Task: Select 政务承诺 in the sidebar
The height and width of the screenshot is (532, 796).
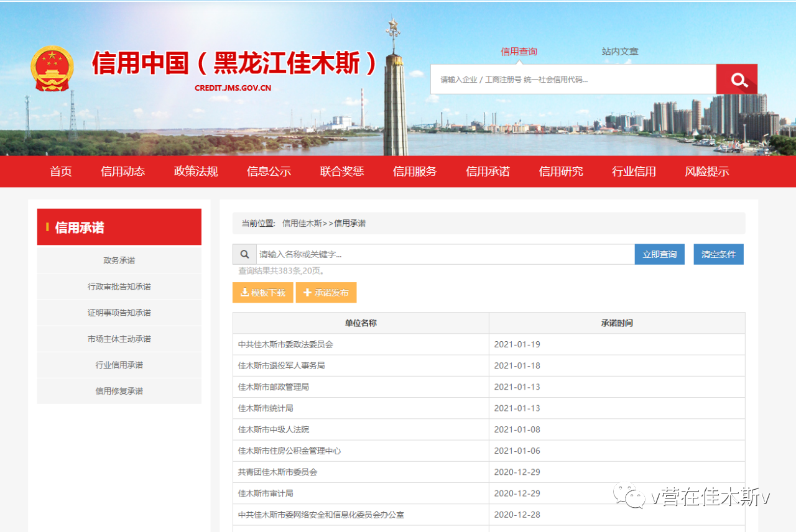Action: [119, 260]
